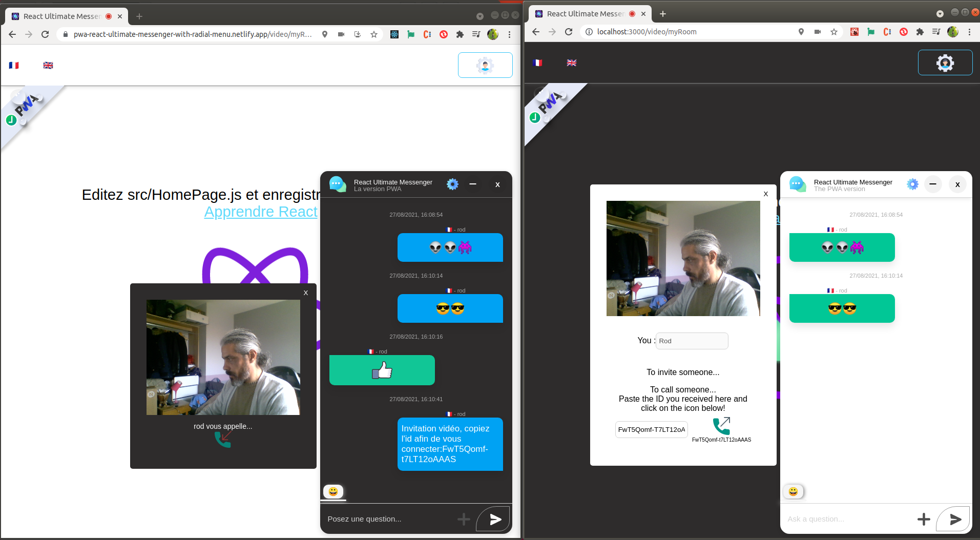Screen dimensions: 980x540
Task: Send message in English chat window
Action: [x=954, y=520]
